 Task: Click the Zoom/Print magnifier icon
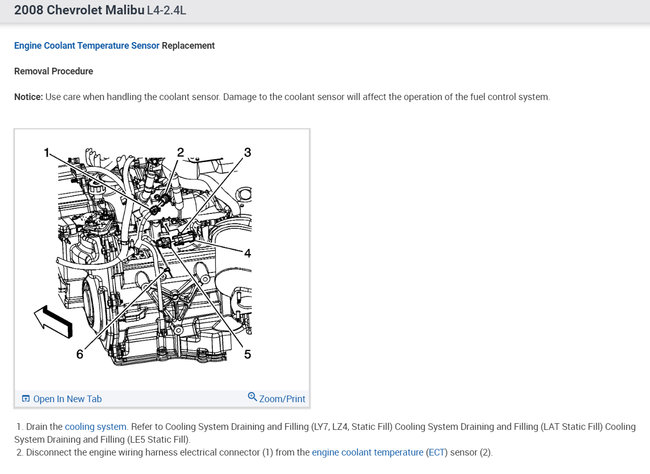tap(252, 397)
